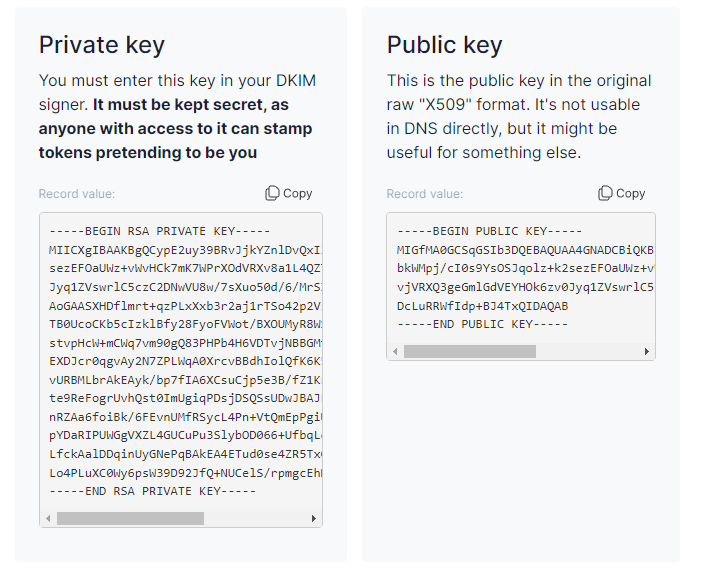Click the END RSA PRIVATE KEY line
The height and width of the screenshot is (578, 711).
pyautogui.click(x=152, y=491)
